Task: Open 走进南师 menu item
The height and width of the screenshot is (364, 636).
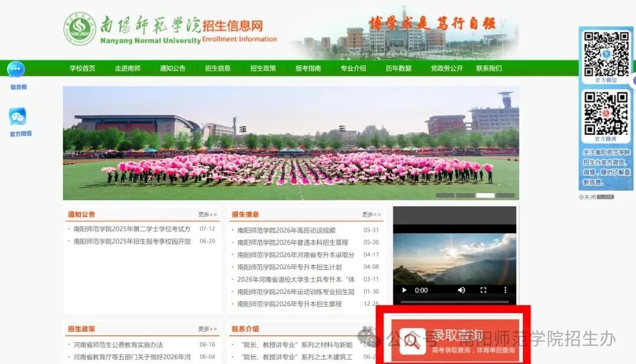Action: point(127,68)
